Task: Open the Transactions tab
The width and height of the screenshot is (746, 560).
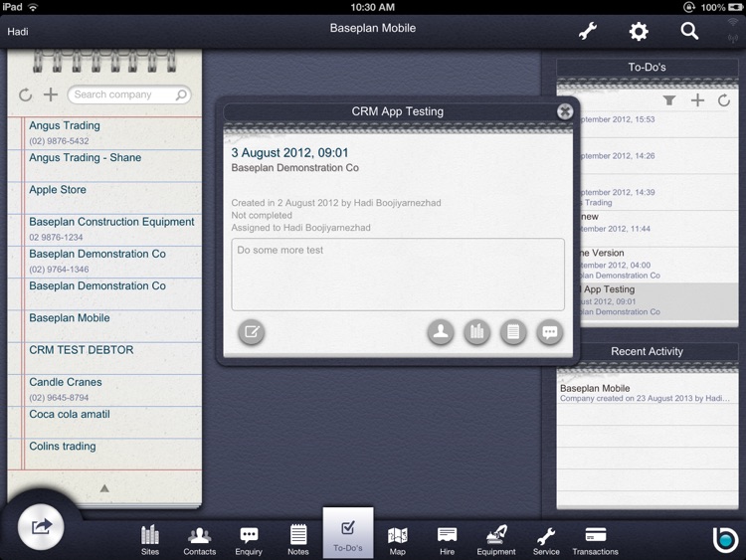Action: point(595,540)
